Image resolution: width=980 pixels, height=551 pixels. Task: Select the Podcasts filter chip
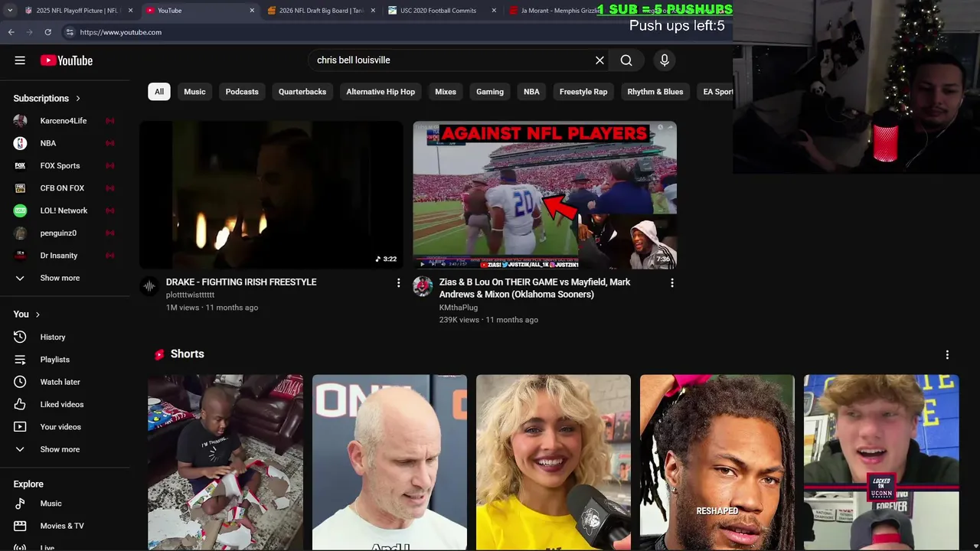click(242, 92)
